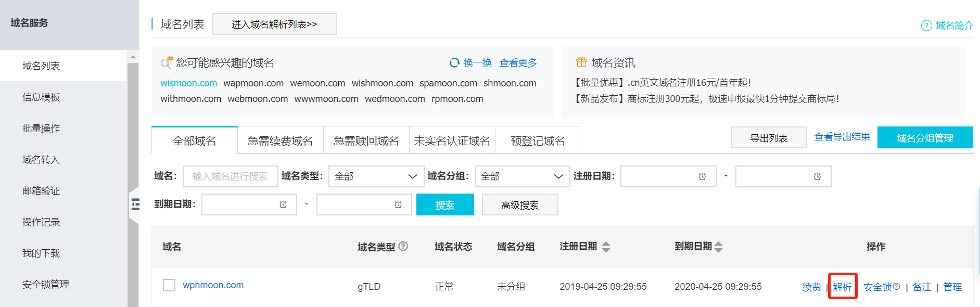Open the wemoon.com suggested domain
This screenshot has height=307, width=980.
(317, 83)
